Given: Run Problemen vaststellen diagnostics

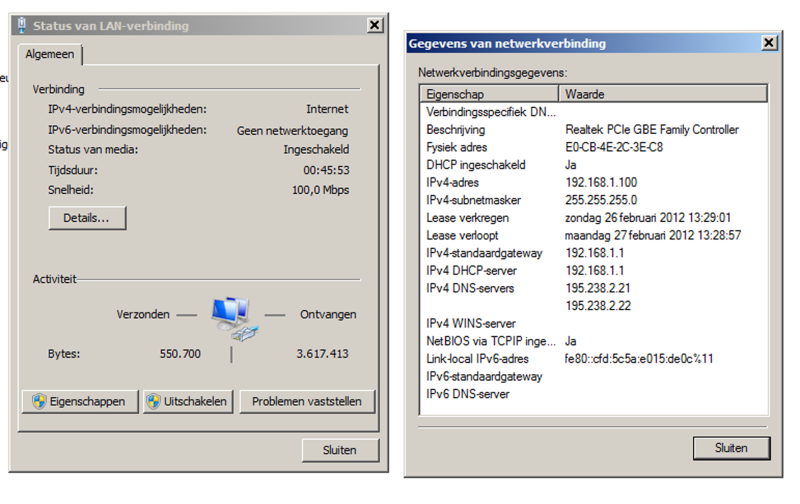Looking at the screenshot, I should pyautogui.click(x=307, y=401).
